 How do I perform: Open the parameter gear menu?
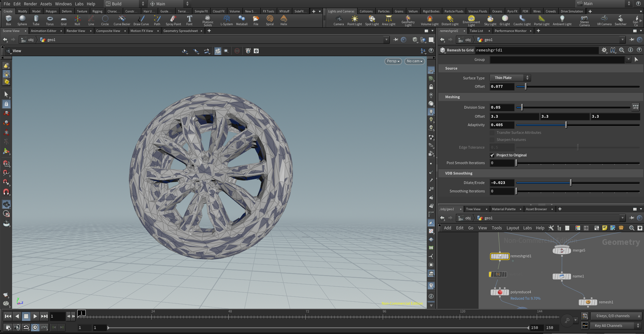(x=604, y=50)
